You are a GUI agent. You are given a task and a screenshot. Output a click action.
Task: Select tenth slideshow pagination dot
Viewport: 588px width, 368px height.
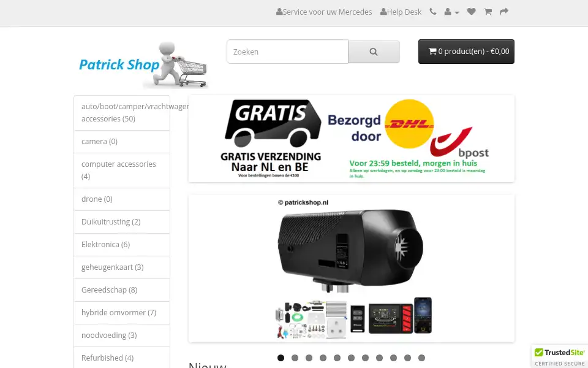[408, 358]
